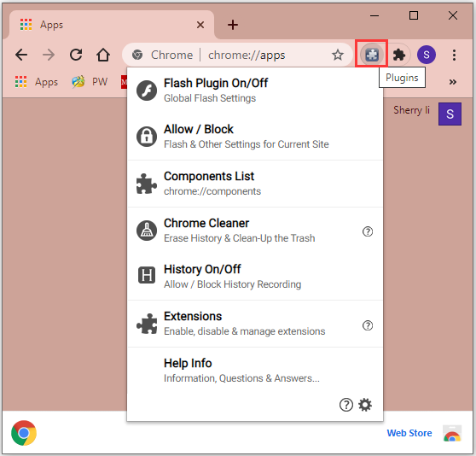Image resolution: width=476 pixels, height=456 pixels.
Task: Show more bookmarks with the double chevron
Action: click(453, 82)
